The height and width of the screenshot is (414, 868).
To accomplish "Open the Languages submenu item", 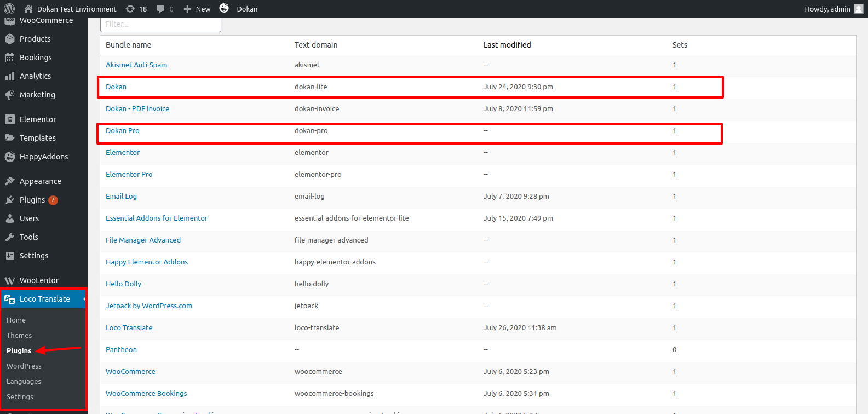I will [24, 382].
